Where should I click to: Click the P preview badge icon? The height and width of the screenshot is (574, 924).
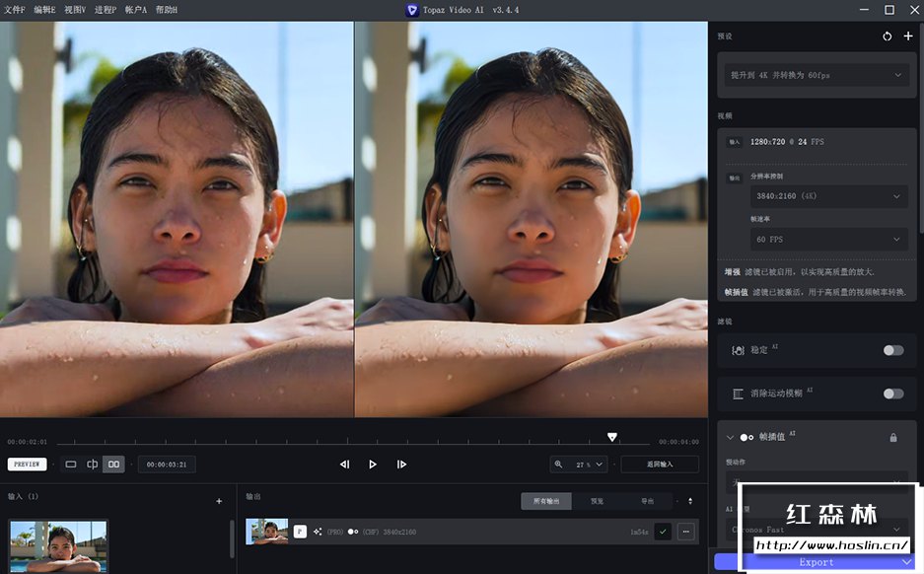(300, 532)
